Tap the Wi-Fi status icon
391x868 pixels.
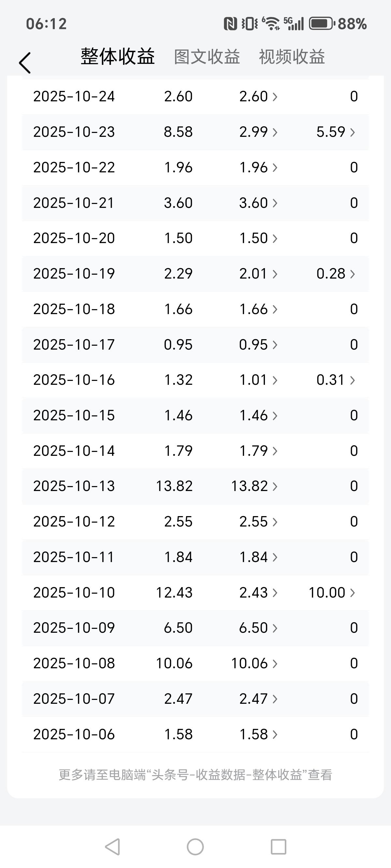(271, 23)
